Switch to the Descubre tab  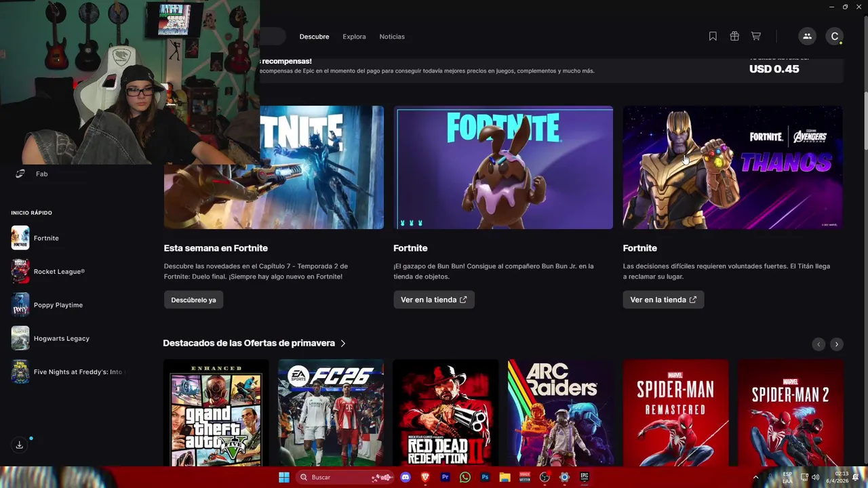coord(314,37)
